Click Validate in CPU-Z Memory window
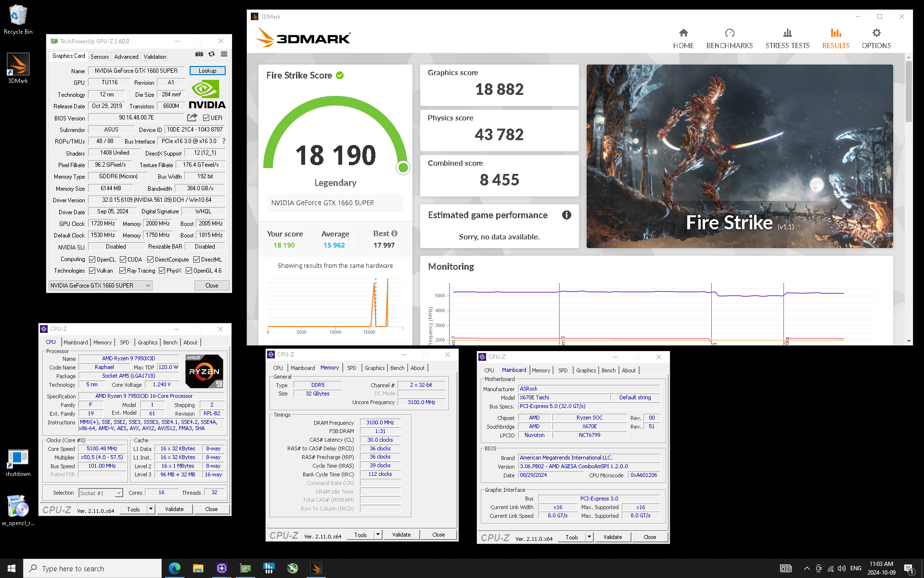The width and height of the screenshot is (924, 578). (401, 535)
